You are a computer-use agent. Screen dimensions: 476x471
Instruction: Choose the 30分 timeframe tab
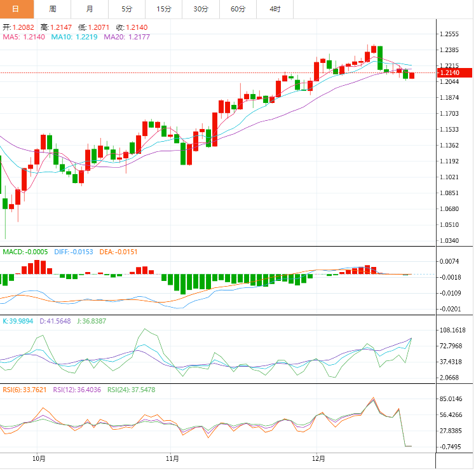click(x=201, y=9)
